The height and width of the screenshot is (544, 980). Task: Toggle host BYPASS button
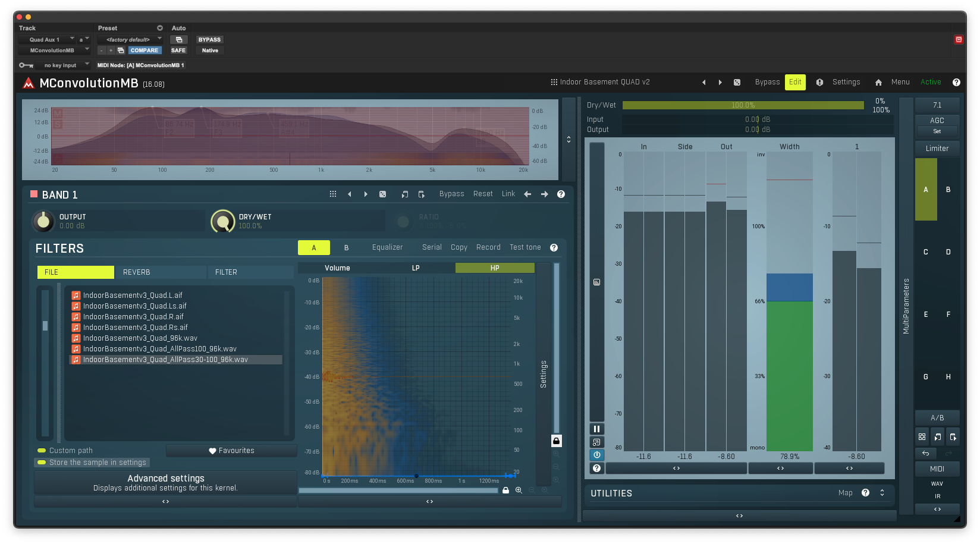209,40
